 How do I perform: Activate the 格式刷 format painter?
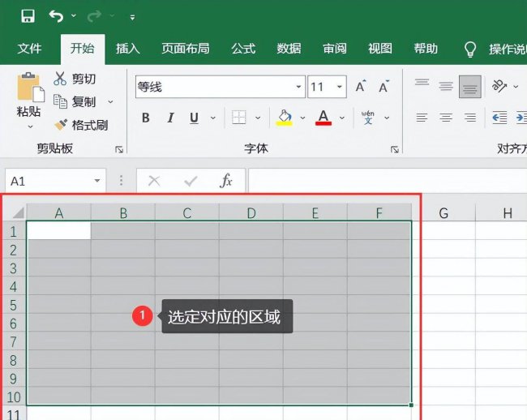coord(80,125)
